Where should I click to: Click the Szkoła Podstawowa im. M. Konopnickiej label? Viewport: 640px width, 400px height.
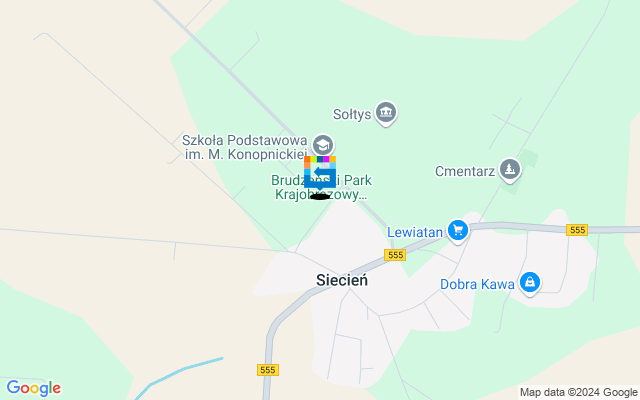click(244, 147)
